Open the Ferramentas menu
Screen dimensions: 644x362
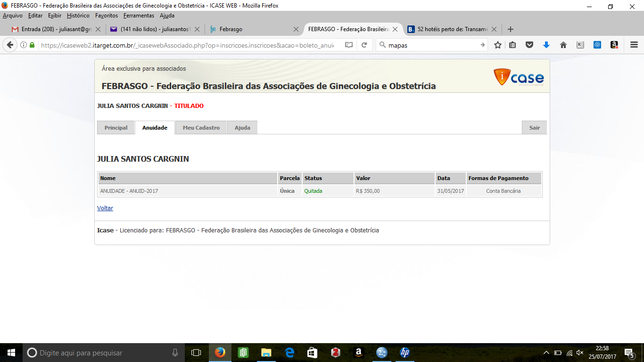click(139, 16)
